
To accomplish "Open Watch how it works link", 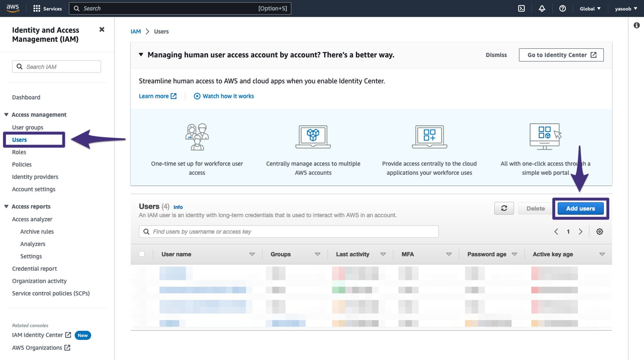I will point(224,96).
